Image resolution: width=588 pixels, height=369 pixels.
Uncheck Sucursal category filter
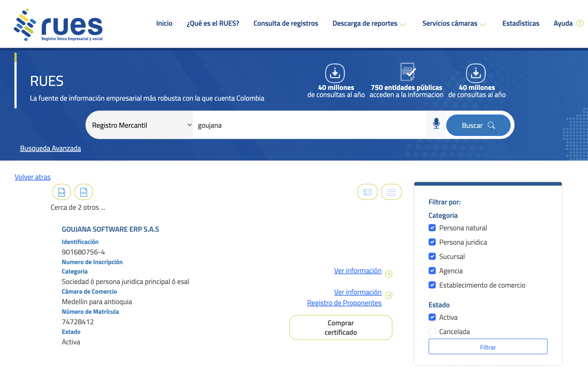(x=432, y=256)
